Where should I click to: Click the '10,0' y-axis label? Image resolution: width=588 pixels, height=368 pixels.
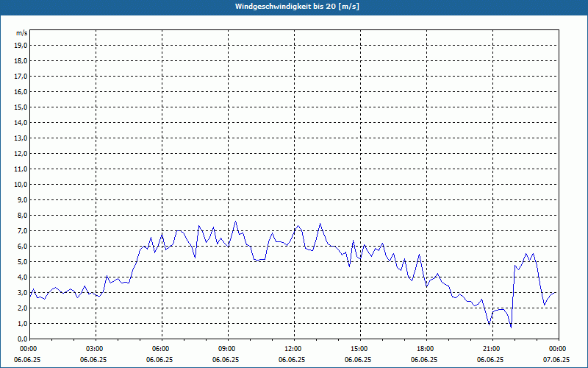(x=21, y=185)
